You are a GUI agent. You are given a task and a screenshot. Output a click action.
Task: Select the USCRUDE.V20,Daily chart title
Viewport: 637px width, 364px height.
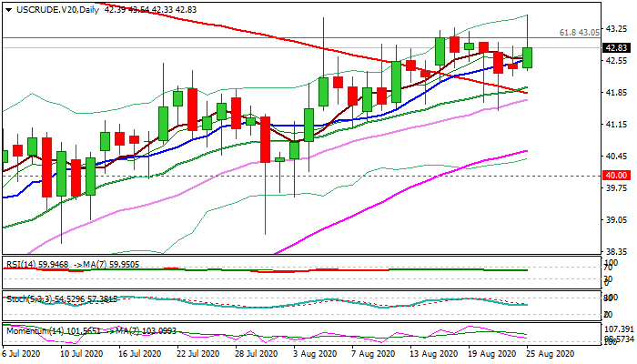[x=57, y=10]
